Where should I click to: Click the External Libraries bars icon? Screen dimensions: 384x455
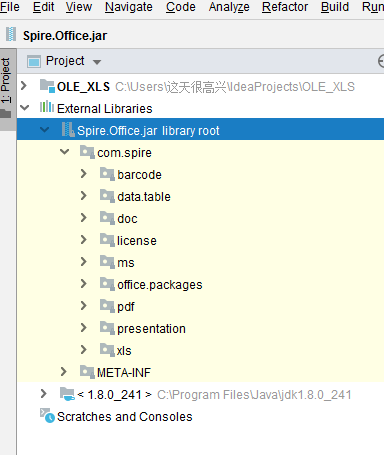pyautogui.click(x=47, y=107)
